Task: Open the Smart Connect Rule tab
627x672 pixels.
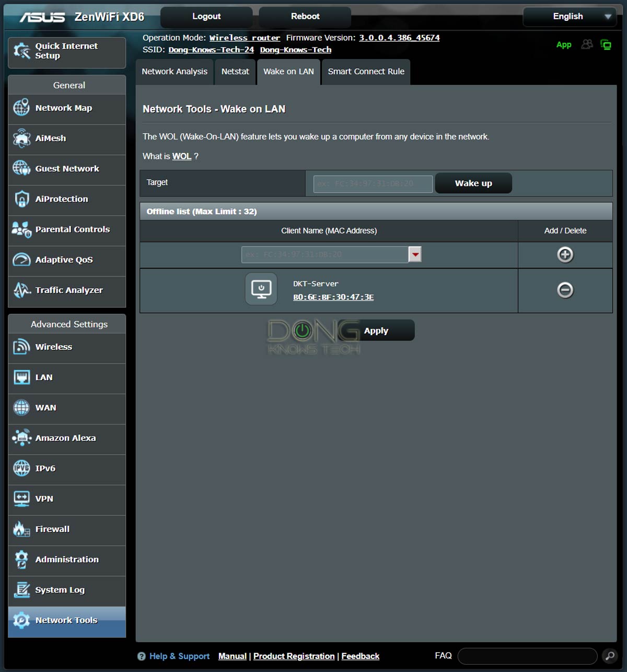Action: (366, 72)
